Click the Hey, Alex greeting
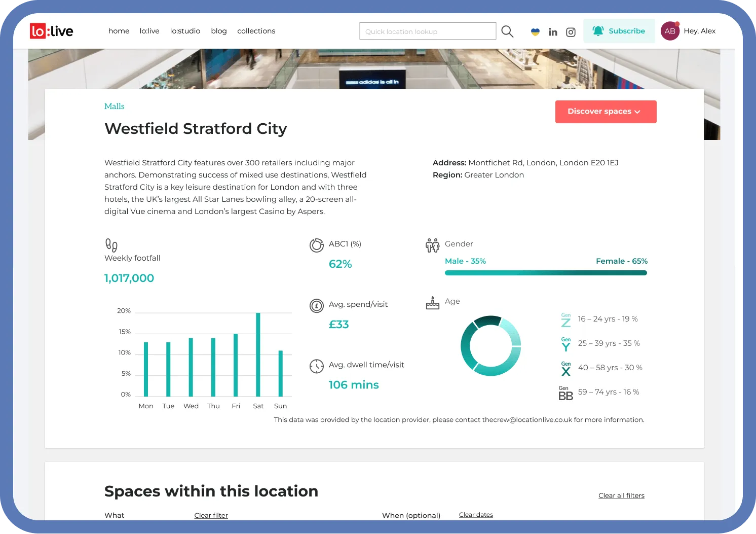The width and height of the screenshot is (756, 534). tap(699, 31)
